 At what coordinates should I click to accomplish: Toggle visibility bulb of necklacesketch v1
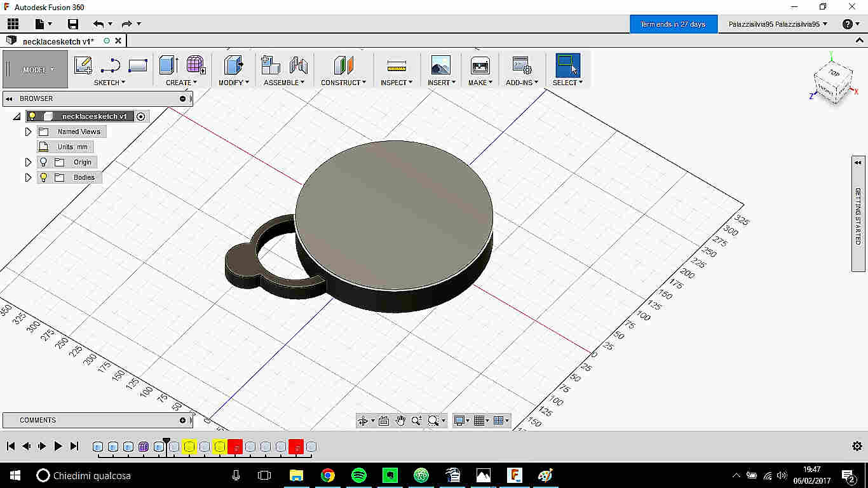pyautogui.click(x=32, y=116)
